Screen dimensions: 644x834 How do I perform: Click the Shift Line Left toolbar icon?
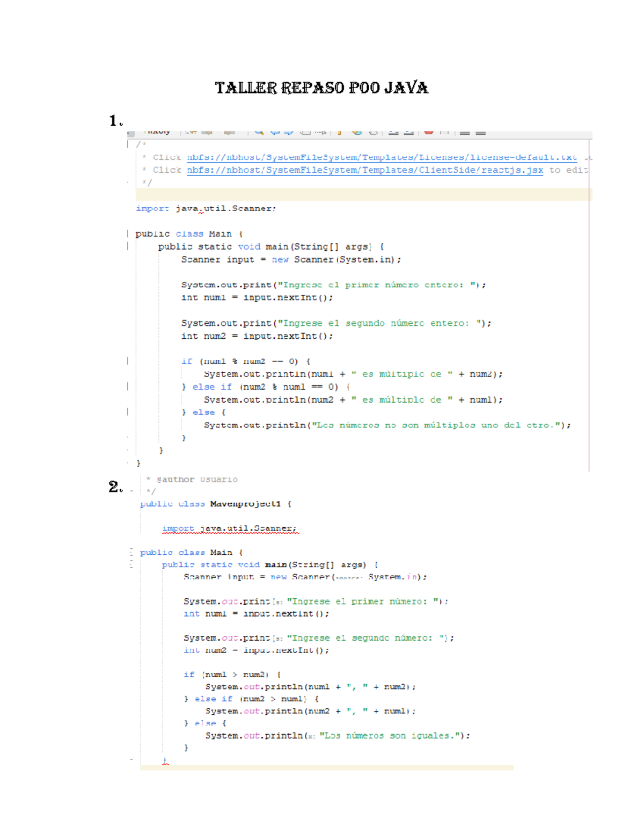(393, 132)
